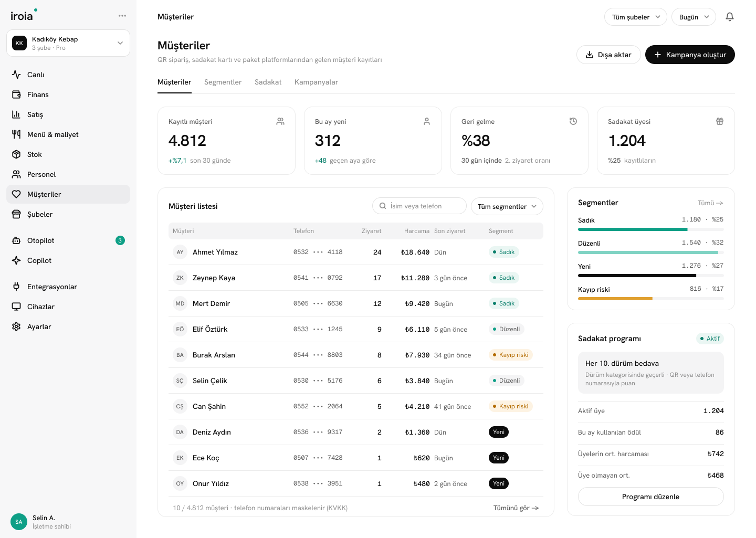
Task: Click the notification bell icon
Action: click(730, 17)
